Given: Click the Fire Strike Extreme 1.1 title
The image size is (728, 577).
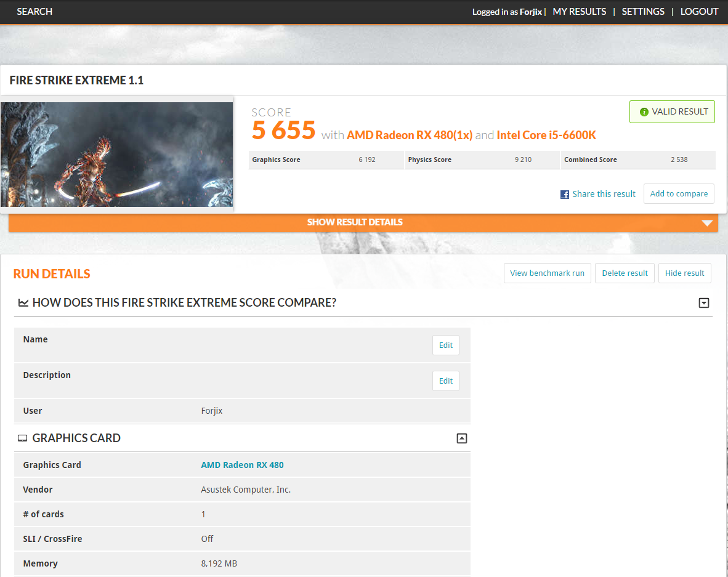Looking at the screenshot, I should click(76, 80).
